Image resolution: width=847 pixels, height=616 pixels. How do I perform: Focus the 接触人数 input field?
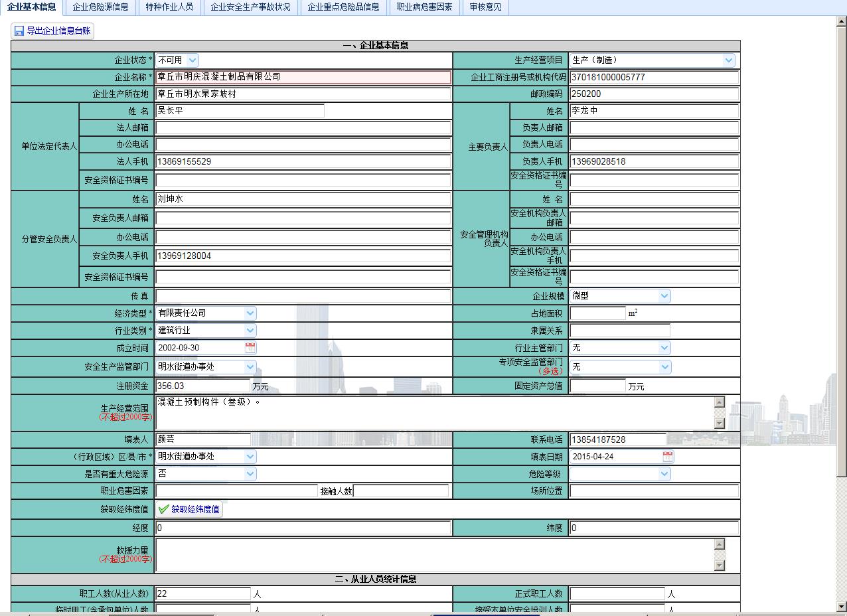click(x=401, y=491)
